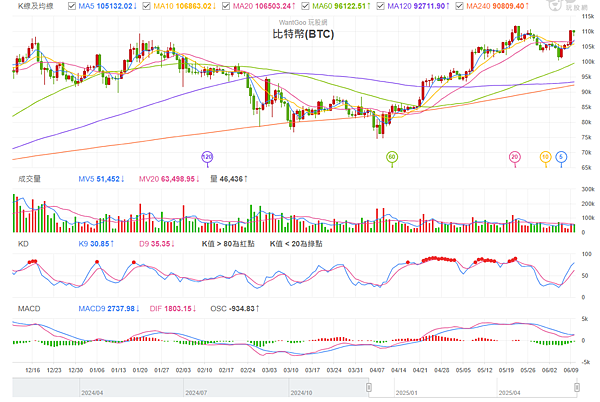This screenshot has height=402, width=600.
Task: Grab the left range slider handle
Action: click(369, 387)
